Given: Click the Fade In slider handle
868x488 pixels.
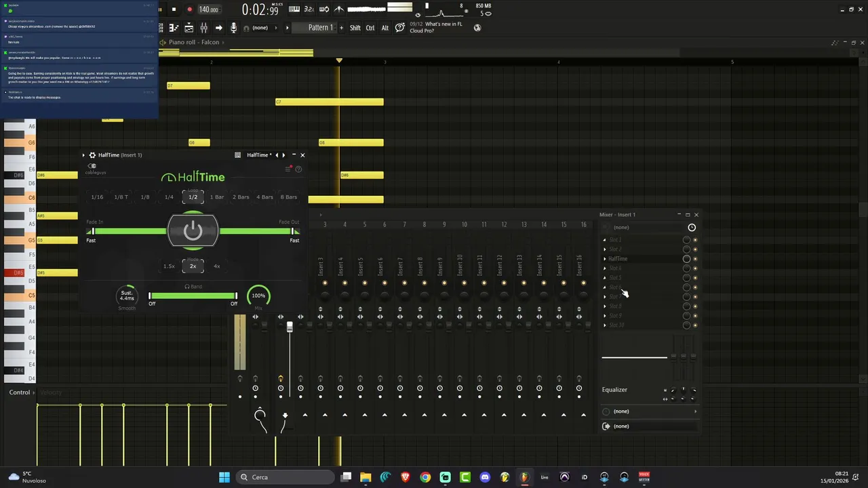Looking at the screenshot, I should pos(92,232).
